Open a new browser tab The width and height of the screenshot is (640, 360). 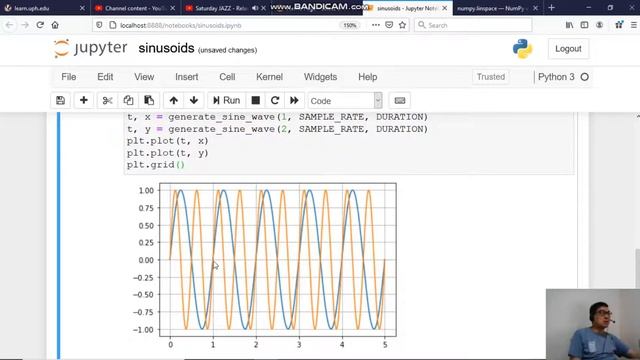551,8
